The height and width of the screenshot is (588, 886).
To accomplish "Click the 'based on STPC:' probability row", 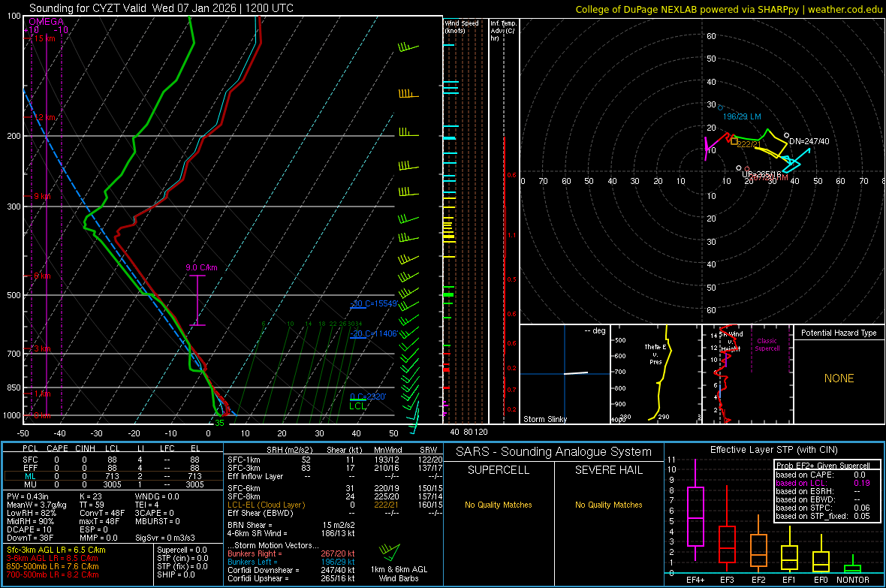I will pyautogui.click(x=823, y=508).
